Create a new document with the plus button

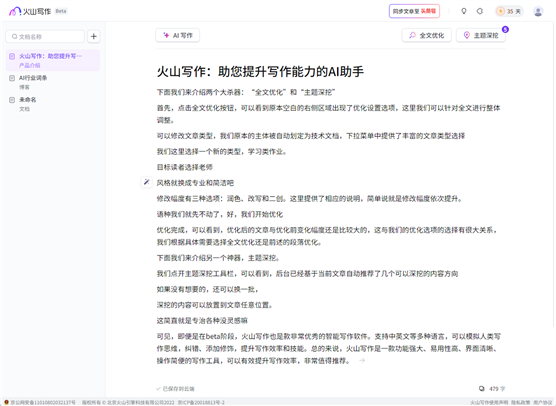pos(94,36)
